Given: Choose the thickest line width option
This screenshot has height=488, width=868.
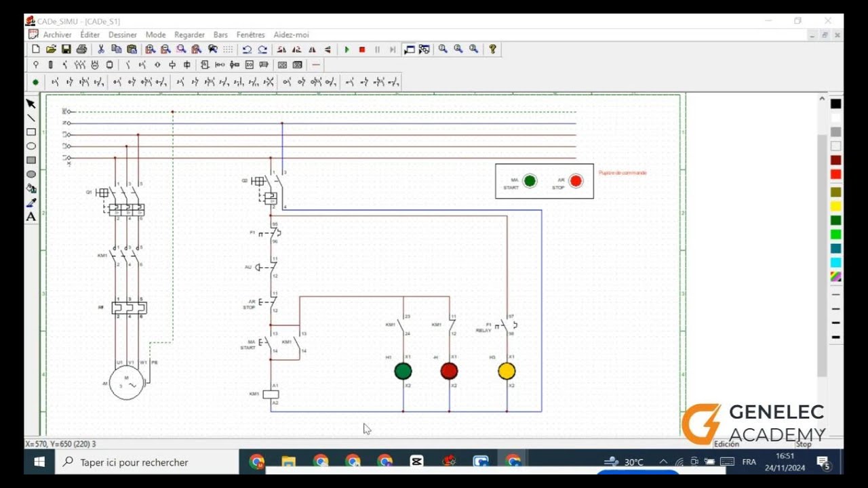Looking at the screenshot, I should pyautogui.click(x=836, y=337).
